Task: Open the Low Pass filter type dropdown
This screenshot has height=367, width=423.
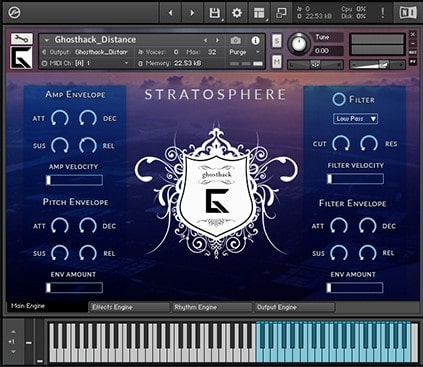Action: coord(355,119)
